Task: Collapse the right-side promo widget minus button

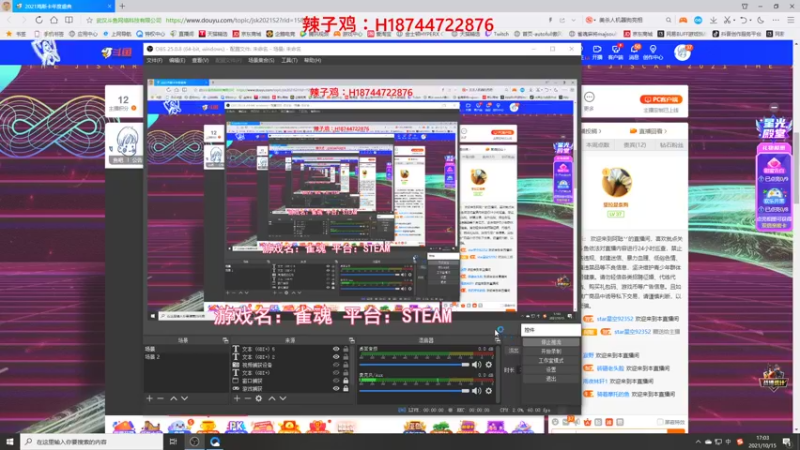Action: (774, 108)
